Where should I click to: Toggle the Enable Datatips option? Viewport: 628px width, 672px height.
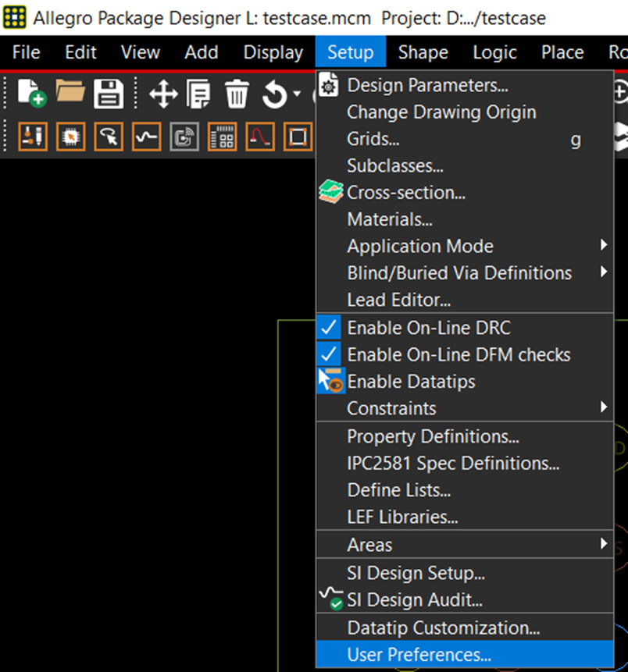[411, 382]
